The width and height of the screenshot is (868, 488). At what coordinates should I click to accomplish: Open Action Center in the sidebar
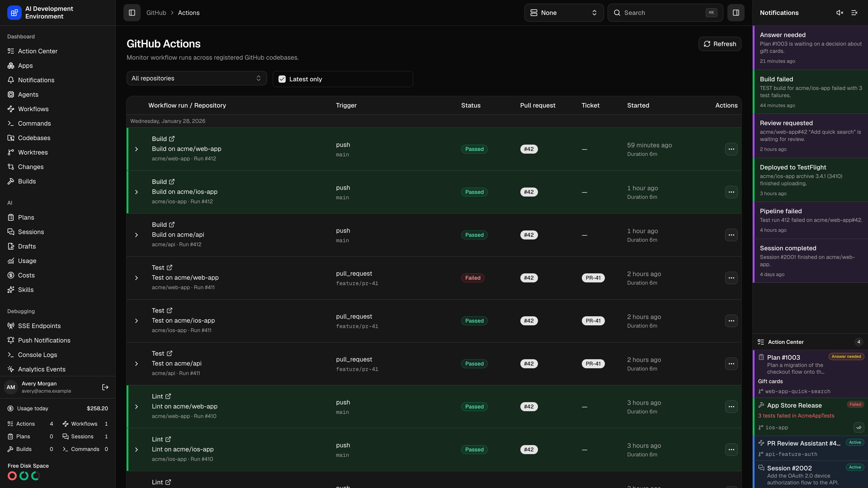[x=58, y=51]
